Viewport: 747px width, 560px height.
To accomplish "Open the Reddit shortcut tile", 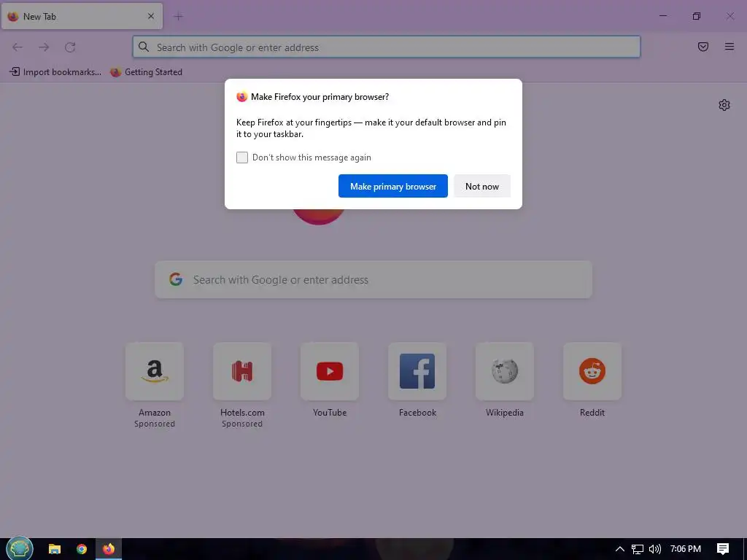I will click(x=592, y=371).
